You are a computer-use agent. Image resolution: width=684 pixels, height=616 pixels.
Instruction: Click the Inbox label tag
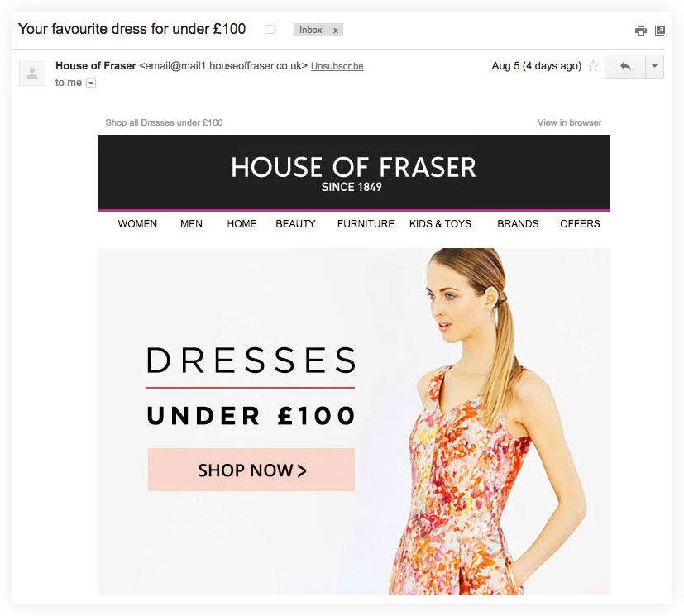pos(311,30)
